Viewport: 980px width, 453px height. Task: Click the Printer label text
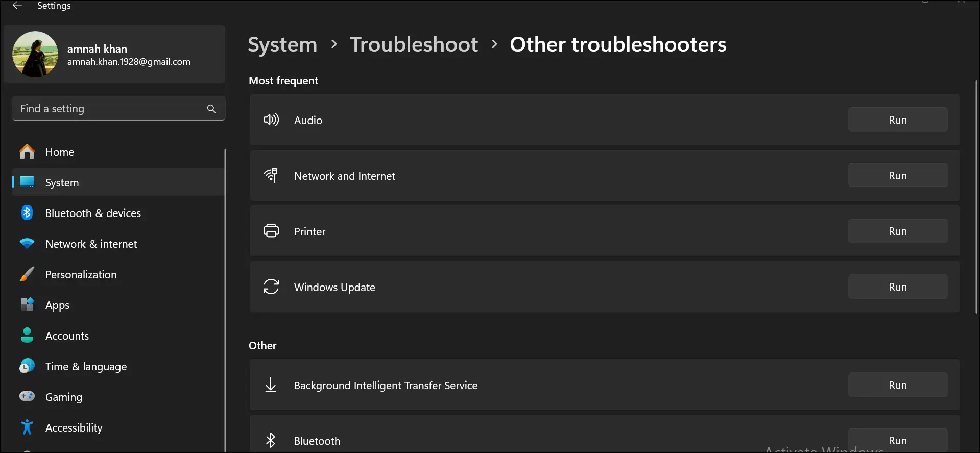point(309,232)
